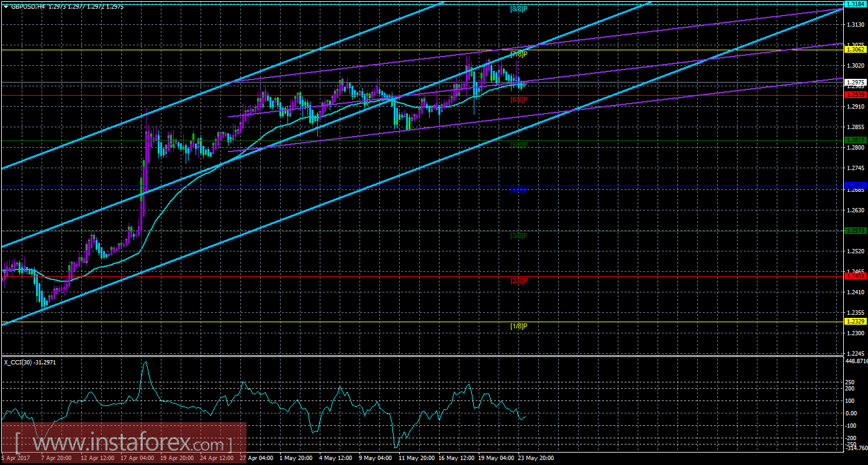Click the green 1.2573 price tag

856,230
